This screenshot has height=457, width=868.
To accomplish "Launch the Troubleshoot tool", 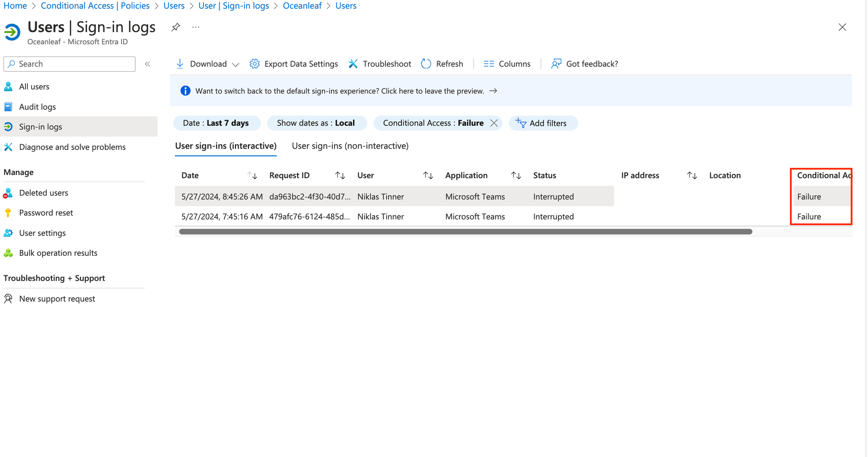I will [x=380, y=64].
